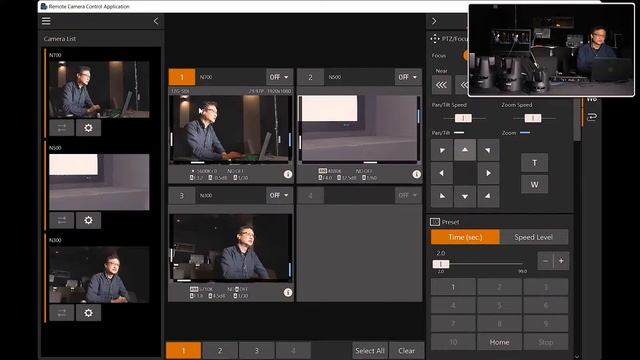
Task: Open the settings gear for the N300 camera
Action: coord(88,313)
